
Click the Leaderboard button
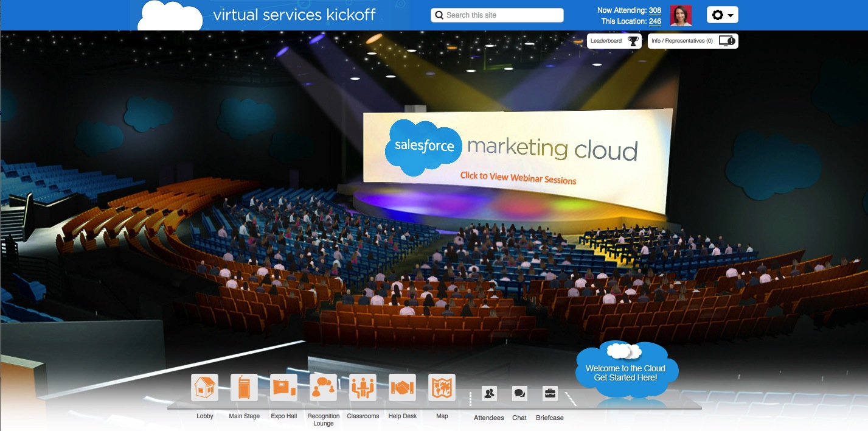tap(614, 41)
